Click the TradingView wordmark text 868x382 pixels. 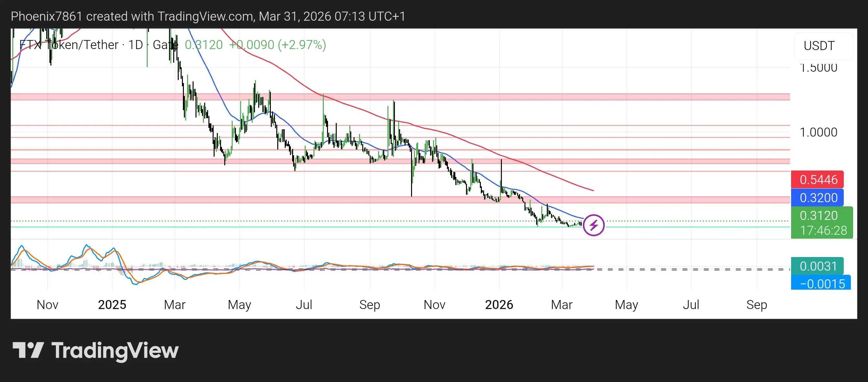click(x=115, y=351)
